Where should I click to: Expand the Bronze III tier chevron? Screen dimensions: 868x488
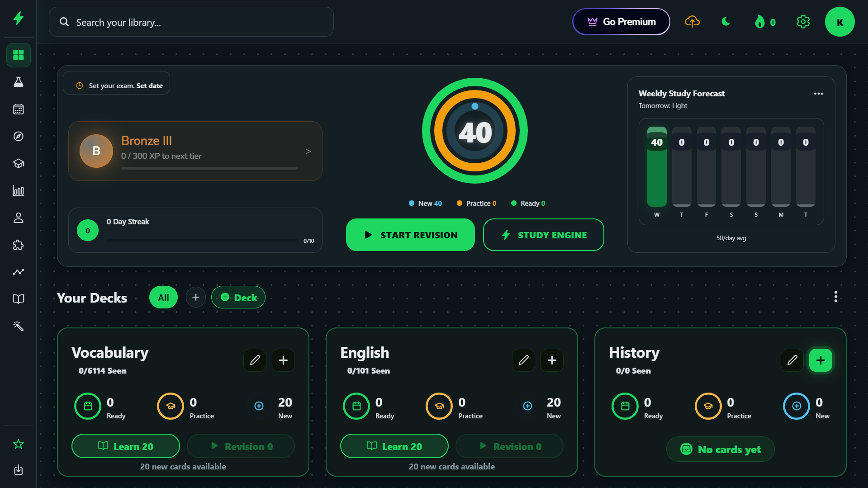[308, 151]
